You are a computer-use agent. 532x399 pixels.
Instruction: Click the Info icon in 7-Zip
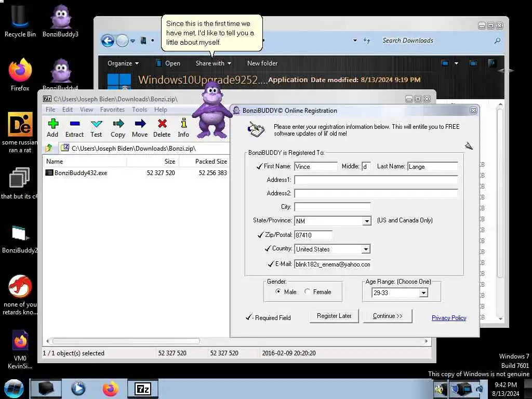[x=183, y=123]
